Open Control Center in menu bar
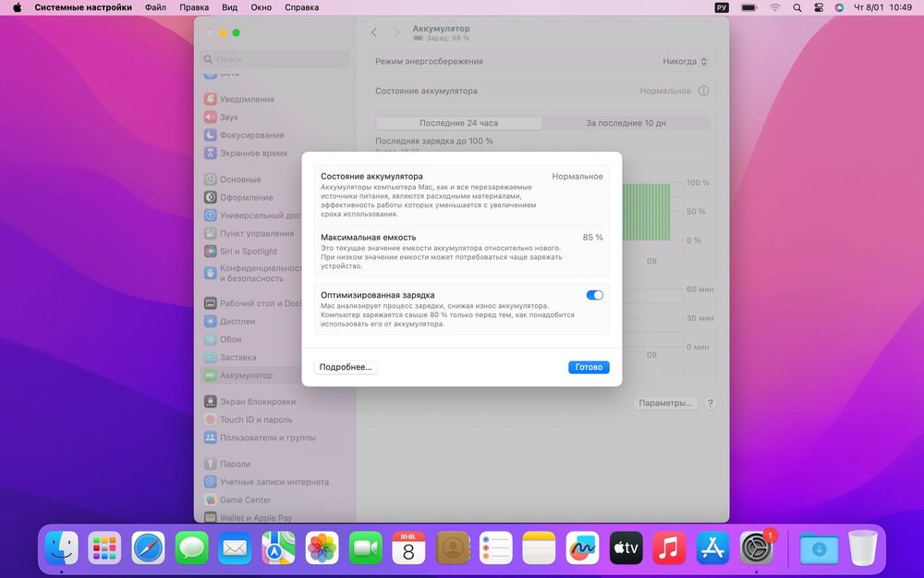 (x=819, y=7)
